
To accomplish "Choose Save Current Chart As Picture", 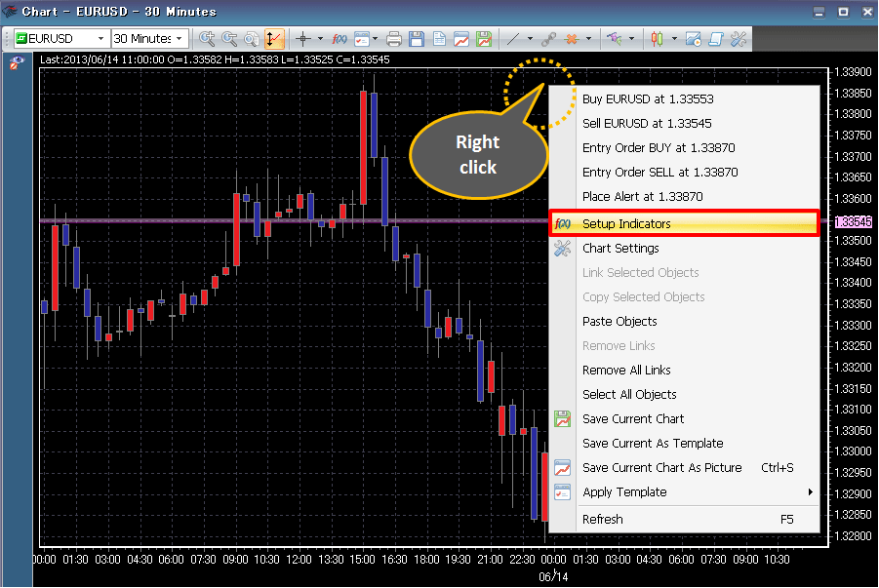I will 685,468.
